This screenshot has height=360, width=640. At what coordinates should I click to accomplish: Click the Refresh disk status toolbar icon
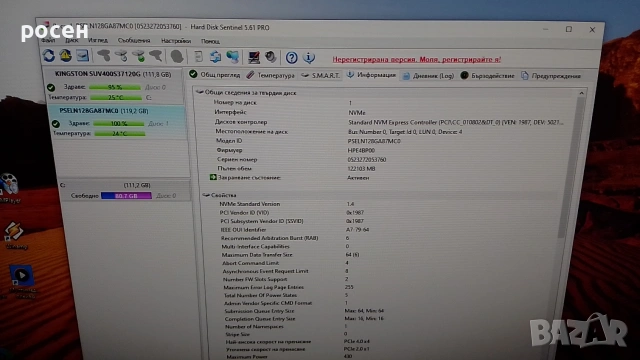[49, 56]
